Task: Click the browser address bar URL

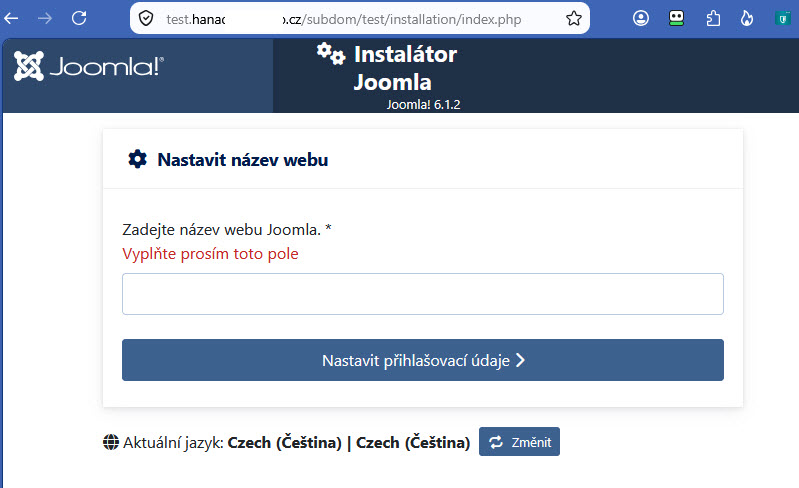Action: pos(343,19)
